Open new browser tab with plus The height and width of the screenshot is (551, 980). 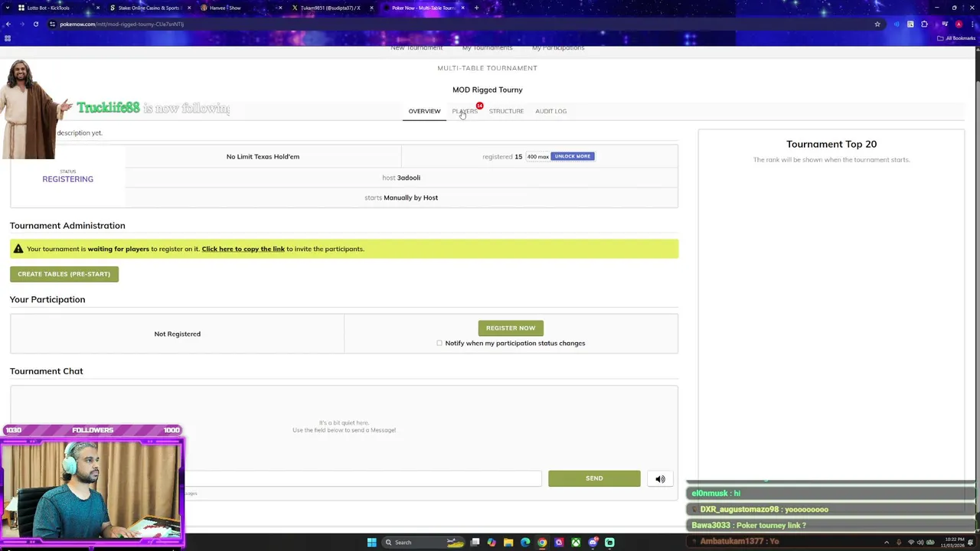coord(476,8)
